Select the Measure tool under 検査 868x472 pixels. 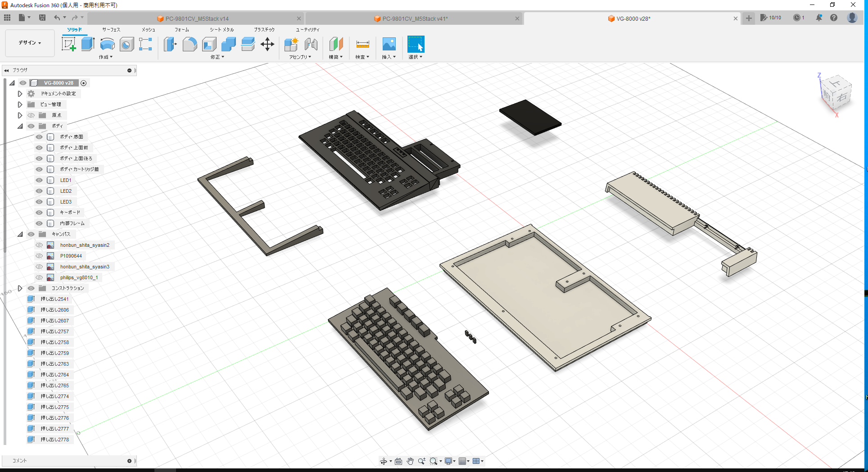362,44
